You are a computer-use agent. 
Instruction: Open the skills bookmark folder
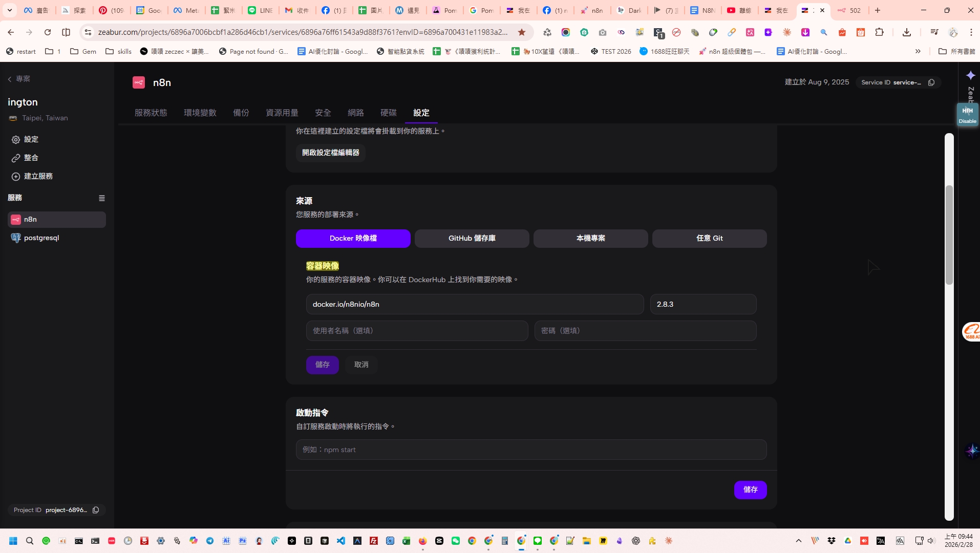pos(119,51)
